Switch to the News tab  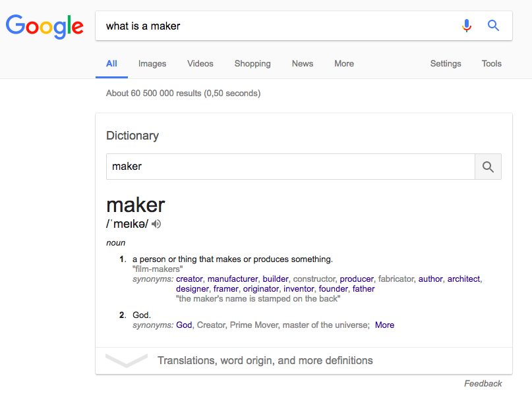[x=303, y=64]
